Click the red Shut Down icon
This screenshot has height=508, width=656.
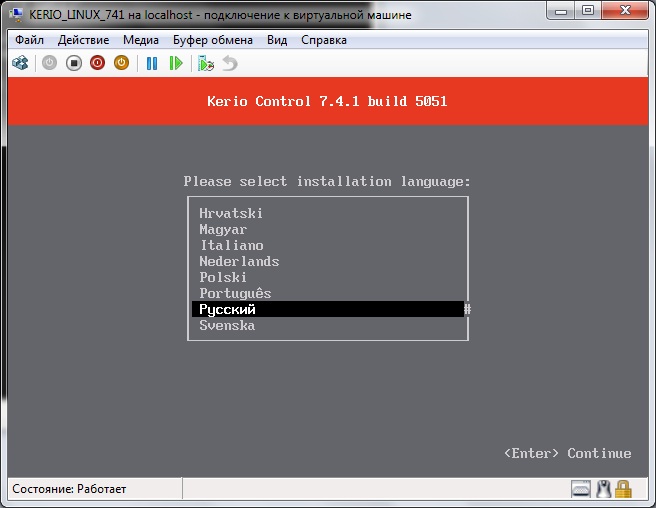click(x=97, y=63)
